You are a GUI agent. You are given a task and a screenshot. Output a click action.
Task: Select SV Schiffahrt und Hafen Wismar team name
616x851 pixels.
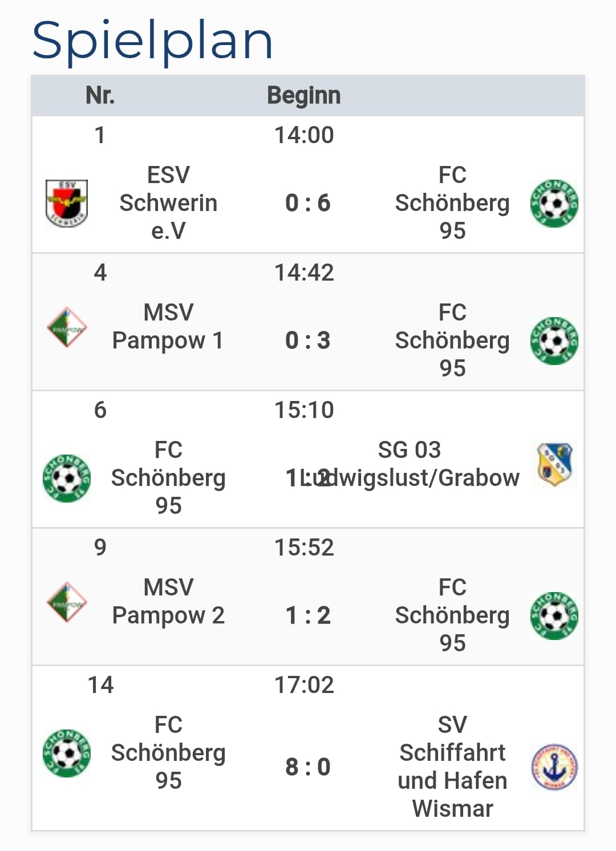[452, 767]
